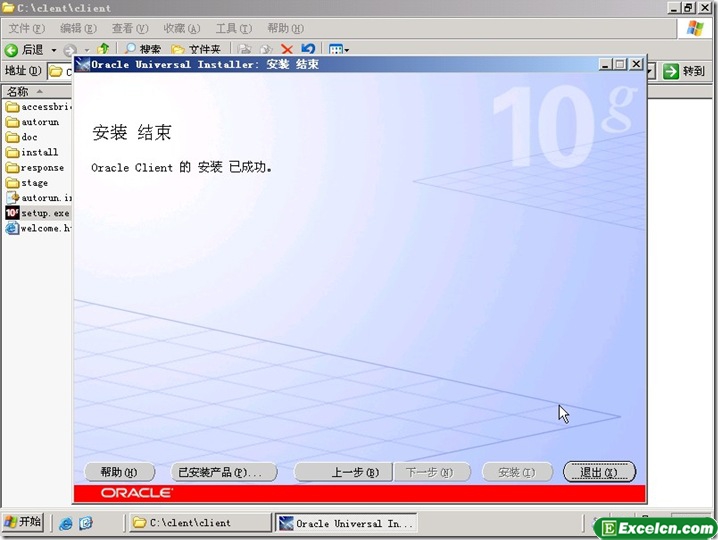The height and width of the screenshot is (540, 718).
Task: Select the accessbridge folder
Action: (x=39, y=107)
